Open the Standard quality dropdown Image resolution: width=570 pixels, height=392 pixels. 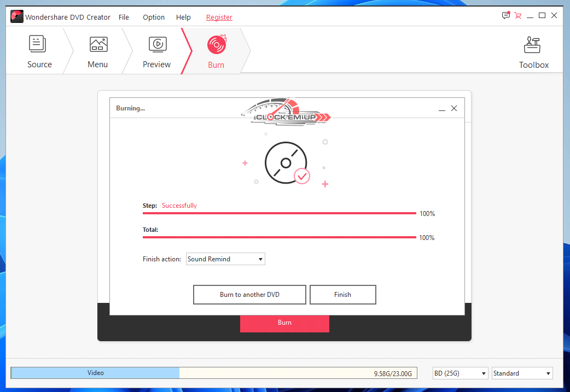(x=522, y=373)
